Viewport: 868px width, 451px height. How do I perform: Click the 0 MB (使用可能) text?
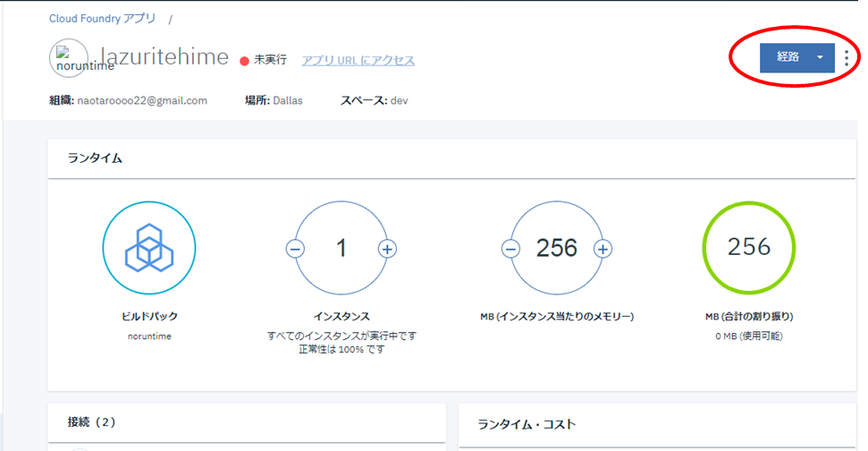coord(749,336)
